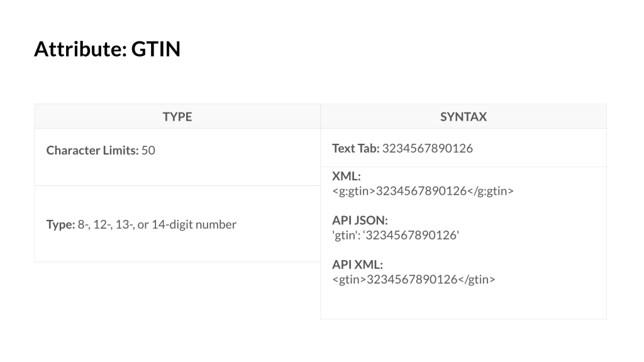Click the g:gtin XML example code
Viewport: 644px width, 362px height.
click(423, 191)
